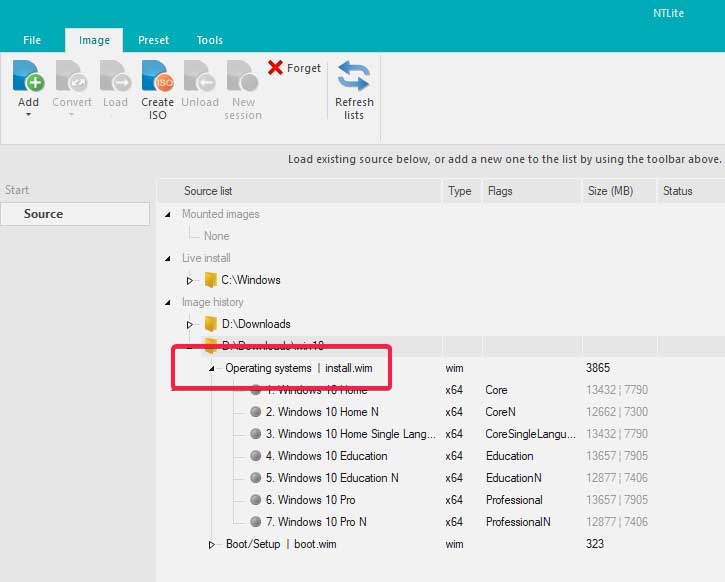This screenshot has width=725, height=582.
Task: Expand the Boot/Setup boot.wim node
Action: pos(211,545)
